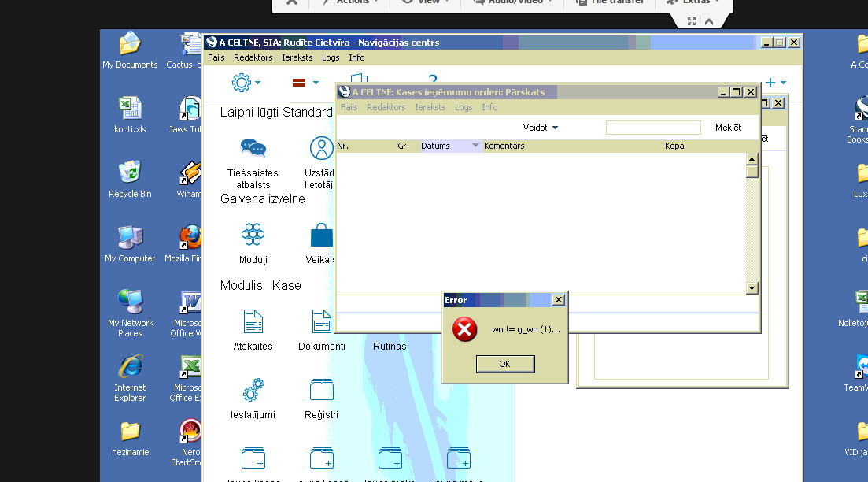Click the Meklēt search button
The image size is (868, 482).
(x=727, y=128)
